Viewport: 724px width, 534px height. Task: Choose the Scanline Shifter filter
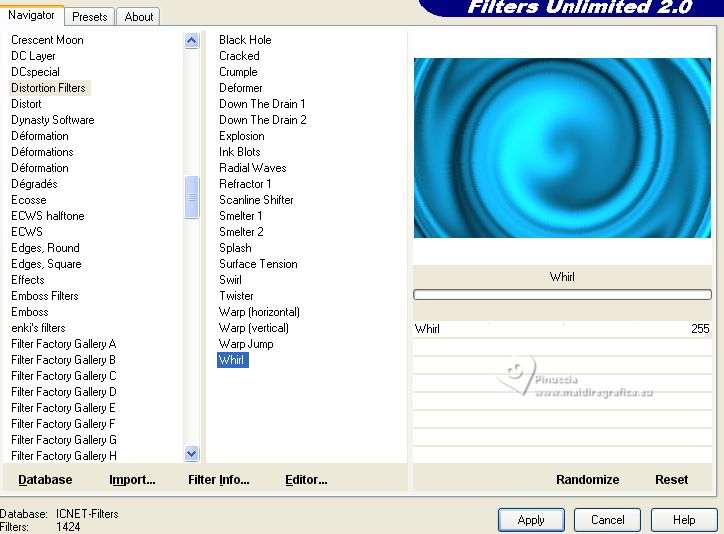click(256, 200)
